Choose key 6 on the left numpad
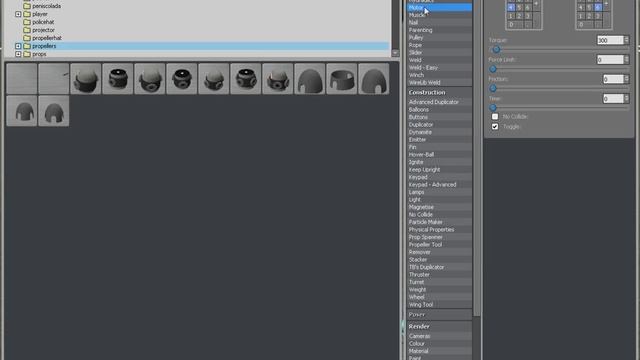 tap(527, 7)
